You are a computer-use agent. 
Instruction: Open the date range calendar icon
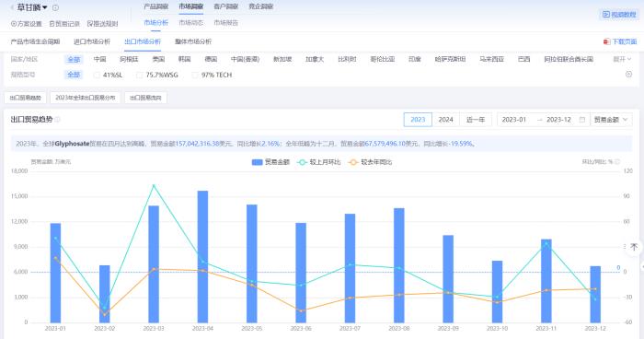pos(582,120)
